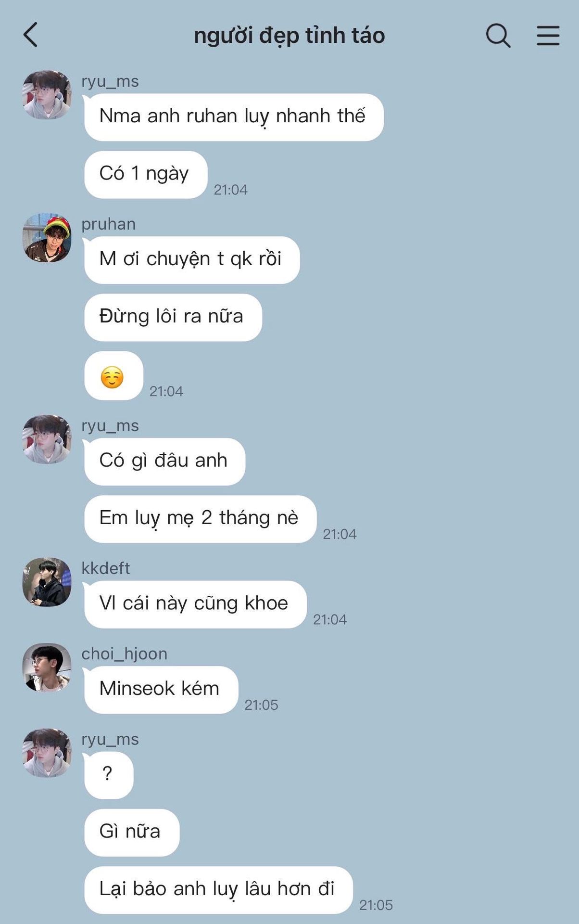Tap choi_hjoon's profile avatar
This screenshot has width=579, height=924.
point(47,667)
